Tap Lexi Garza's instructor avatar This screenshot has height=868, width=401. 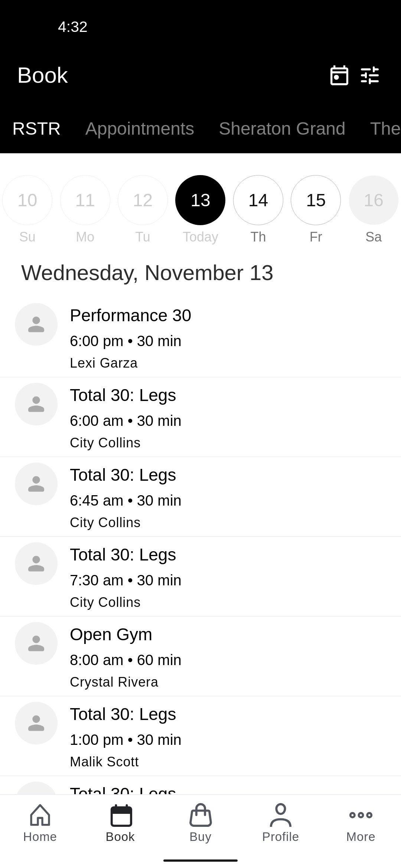[x=36, y=324]
